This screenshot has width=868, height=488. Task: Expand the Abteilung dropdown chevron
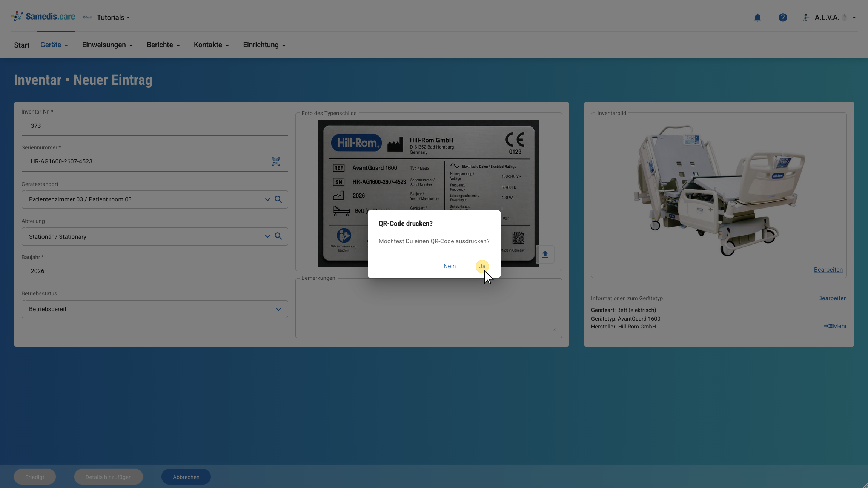pyautogui.click(x=267, y=236)
